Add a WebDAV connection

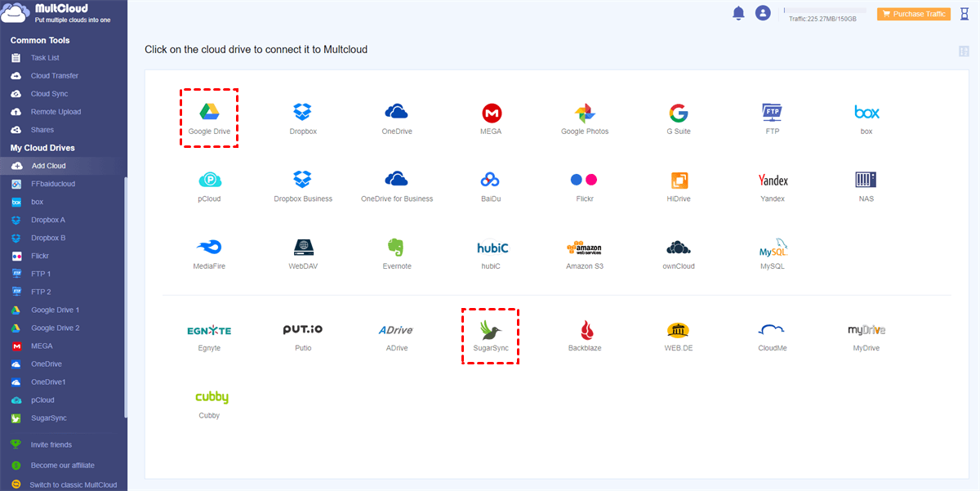tap(303, 254)
